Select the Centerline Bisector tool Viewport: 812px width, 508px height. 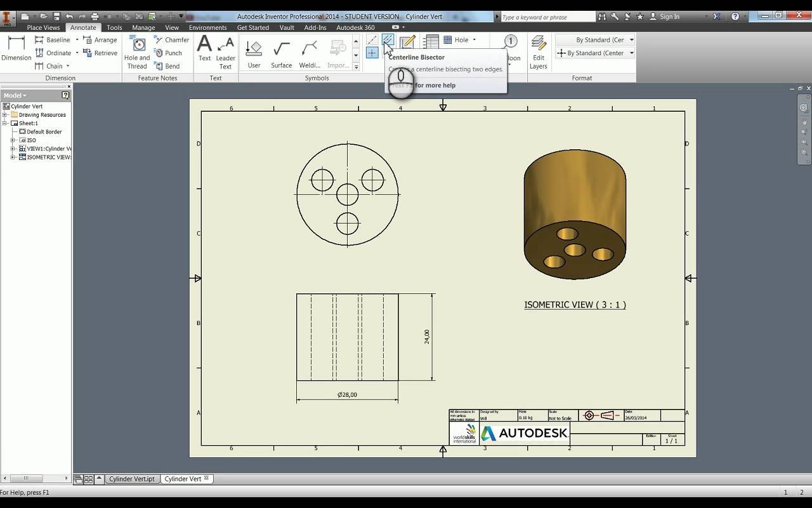coord(388,39)
